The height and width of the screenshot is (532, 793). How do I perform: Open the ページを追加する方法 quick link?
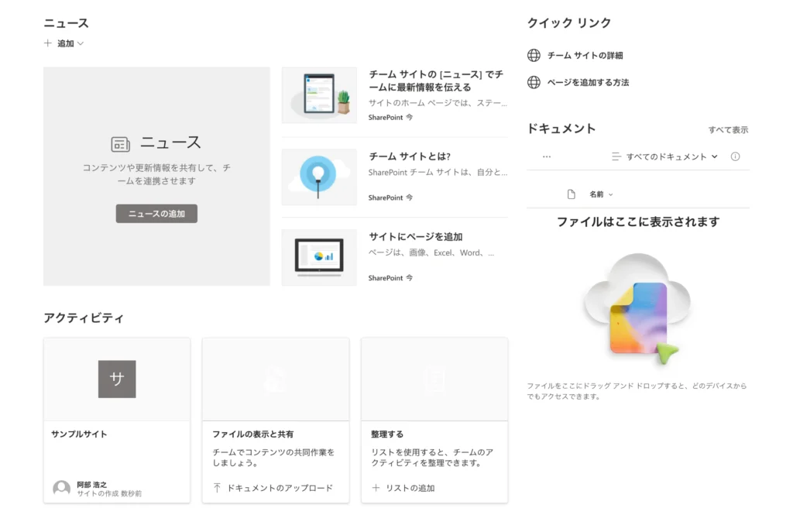pyautogui.click(x=588, y=82)
